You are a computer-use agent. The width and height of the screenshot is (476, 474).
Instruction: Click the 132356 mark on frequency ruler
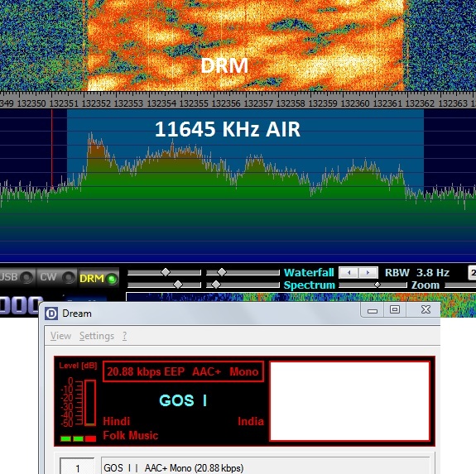point(226,103)
